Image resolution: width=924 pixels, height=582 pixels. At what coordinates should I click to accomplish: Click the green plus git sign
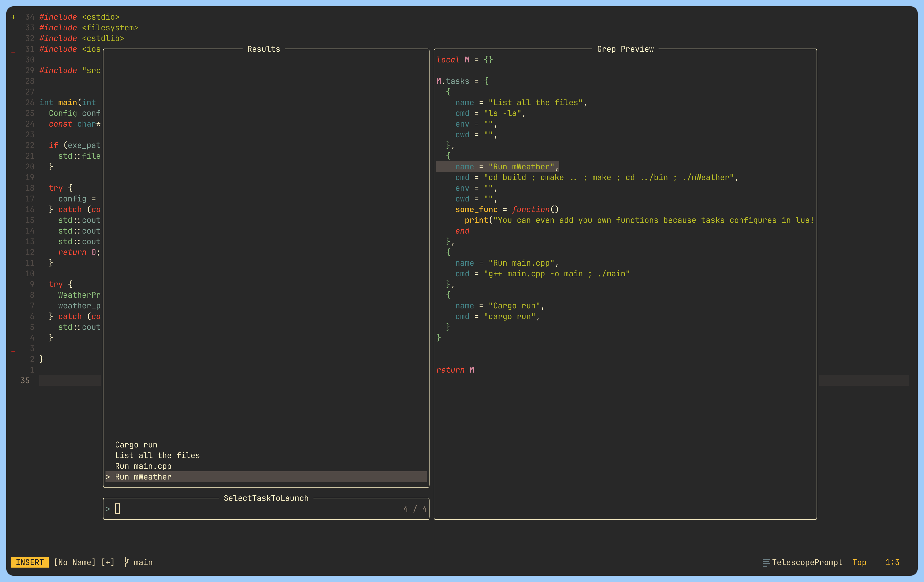click(13, 17)
